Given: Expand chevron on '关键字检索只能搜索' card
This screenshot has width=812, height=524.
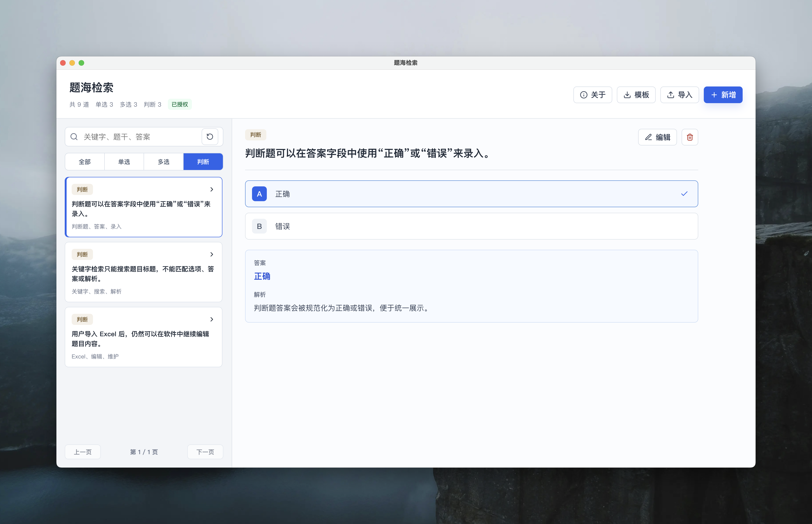Looking at the screenshot, I should [x=212, y=255].
